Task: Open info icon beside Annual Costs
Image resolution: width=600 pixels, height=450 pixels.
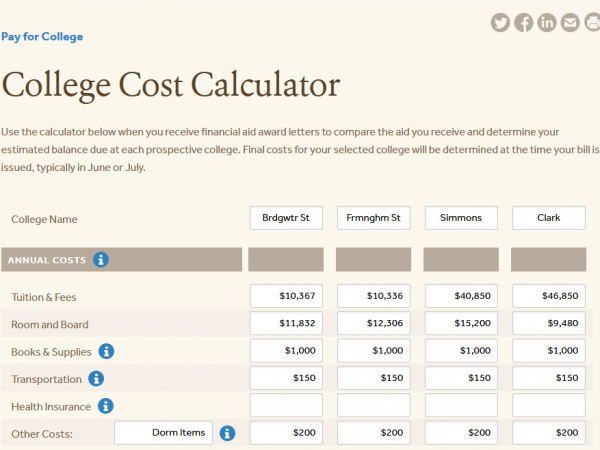Action: click(101, 260)
